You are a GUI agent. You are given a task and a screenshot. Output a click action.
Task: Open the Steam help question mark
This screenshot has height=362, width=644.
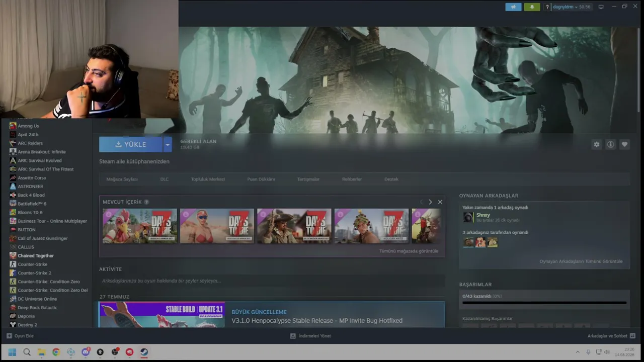point(547,7)
